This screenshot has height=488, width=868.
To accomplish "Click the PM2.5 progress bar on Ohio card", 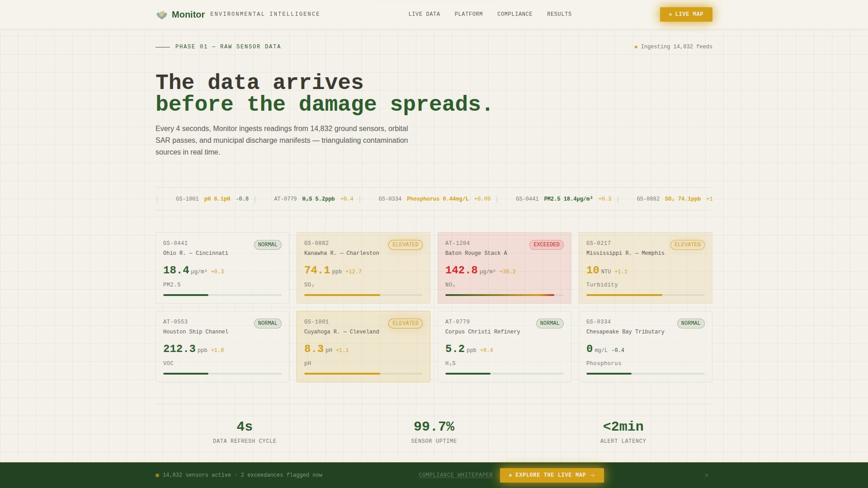I will [x=222, y=295].
